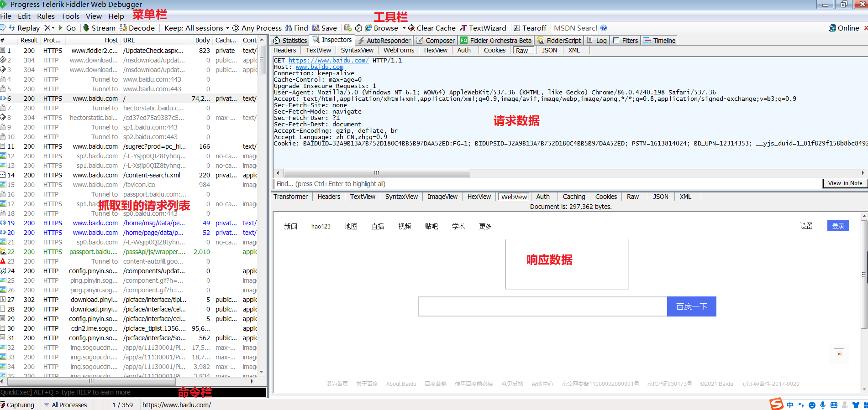Select request JSON inspector tab

[x=549, y=50]
